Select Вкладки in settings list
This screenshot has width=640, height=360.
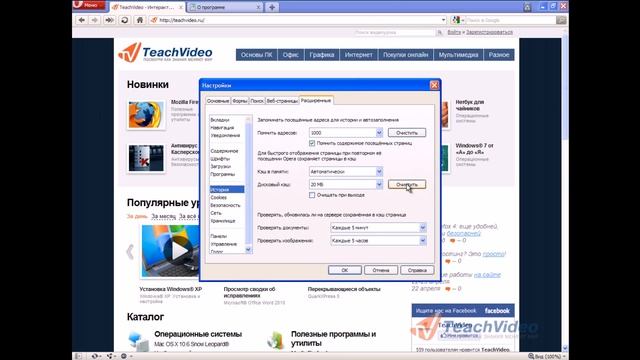220,120
